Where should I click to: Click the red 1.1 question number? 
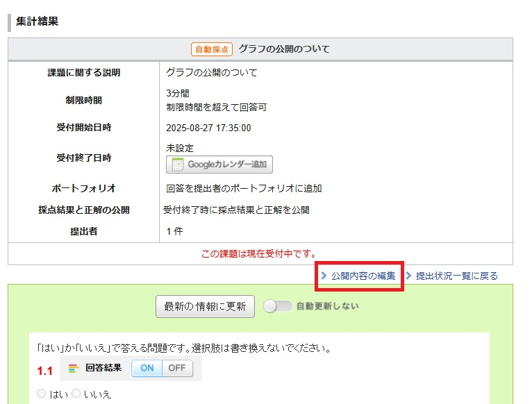tap(44, 370)
